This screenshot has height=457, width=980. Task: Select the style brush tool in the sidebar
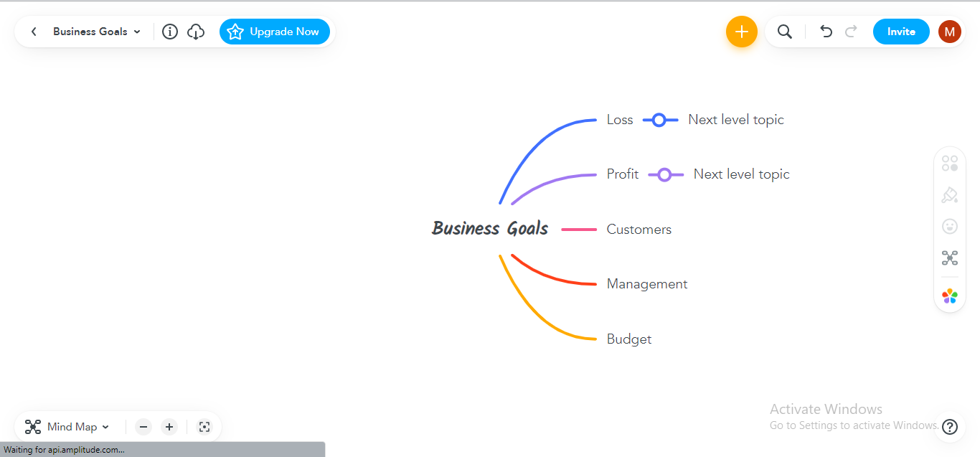point(949,194)
